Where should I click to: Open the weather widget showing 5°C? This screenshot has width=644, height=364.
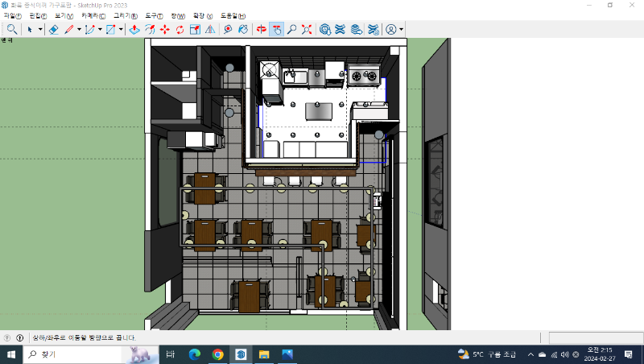[487, 354]
